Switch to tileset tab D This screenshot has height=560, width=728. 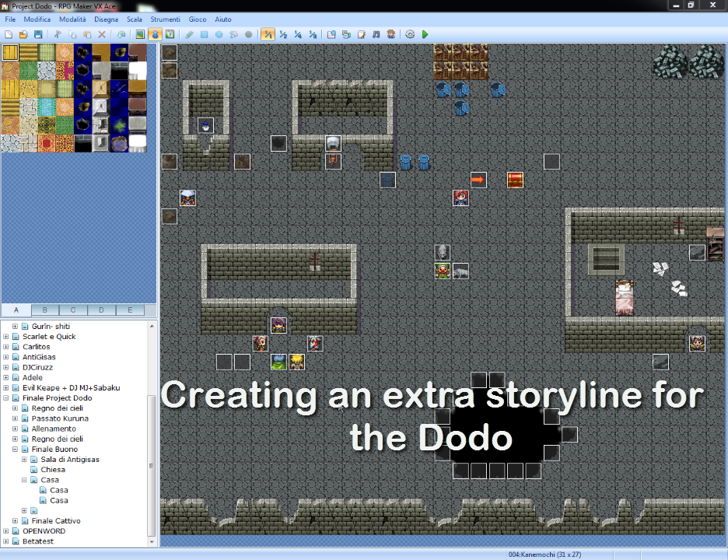coord(101,310)
